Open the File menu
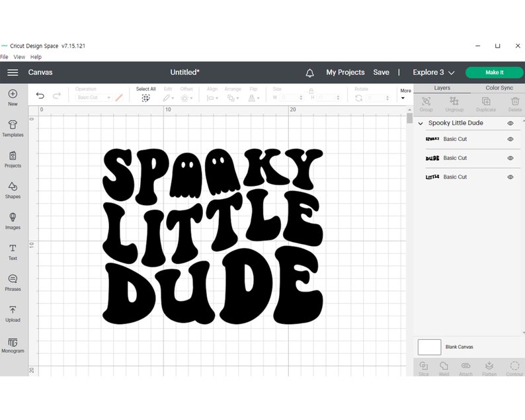This screenshot has width=525, height=420. pyautogui.click(x=4, y=57)
